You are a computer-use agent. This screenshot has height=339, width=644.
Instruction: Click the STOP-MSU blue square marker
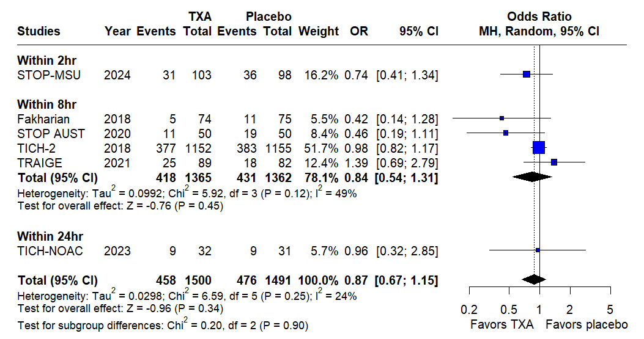pyautogui.click(x=527, y=75)
